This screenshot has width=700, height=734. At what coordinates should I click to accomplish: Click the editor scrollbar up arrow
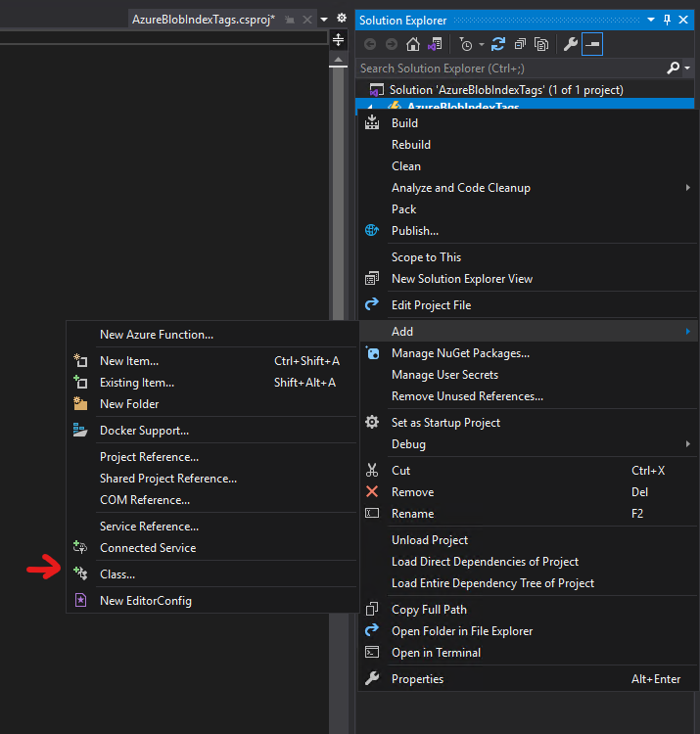click(x=338, y=60)
